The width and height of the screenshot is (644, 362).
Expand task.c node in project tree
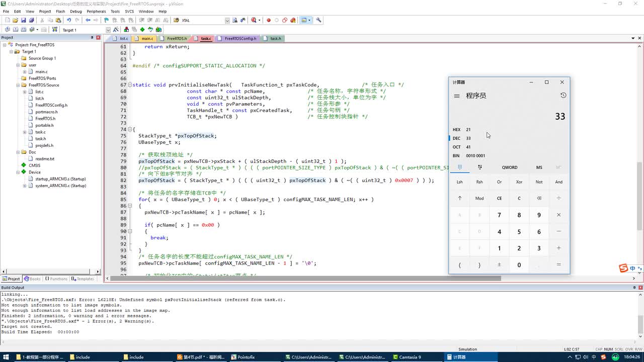[x=24, y=132]
